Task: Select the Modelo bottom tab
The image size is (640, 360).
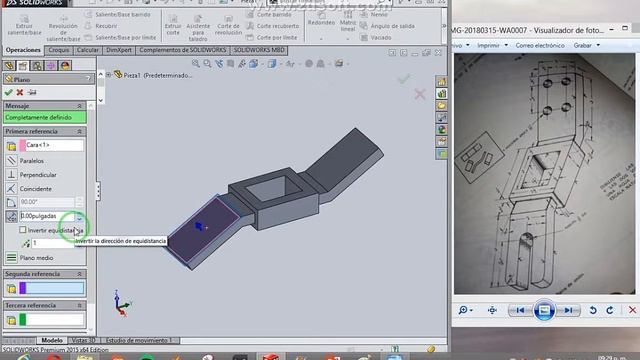Action: (x=52, y=340)
